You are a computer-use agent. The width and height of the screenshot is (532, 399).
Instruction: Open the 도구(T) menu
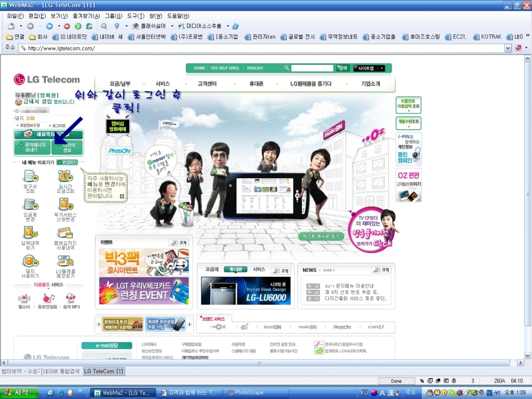coord(136,16)
